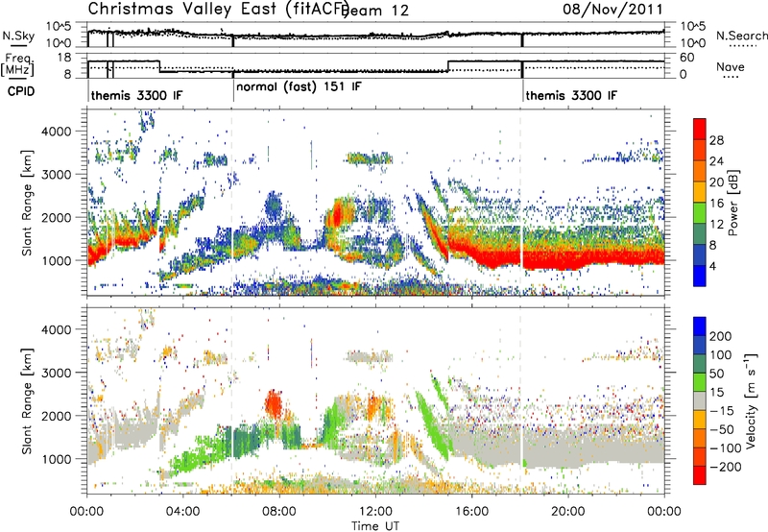Click the 'Time UT' axis label

pyautogui.click(x=375, y=526)
